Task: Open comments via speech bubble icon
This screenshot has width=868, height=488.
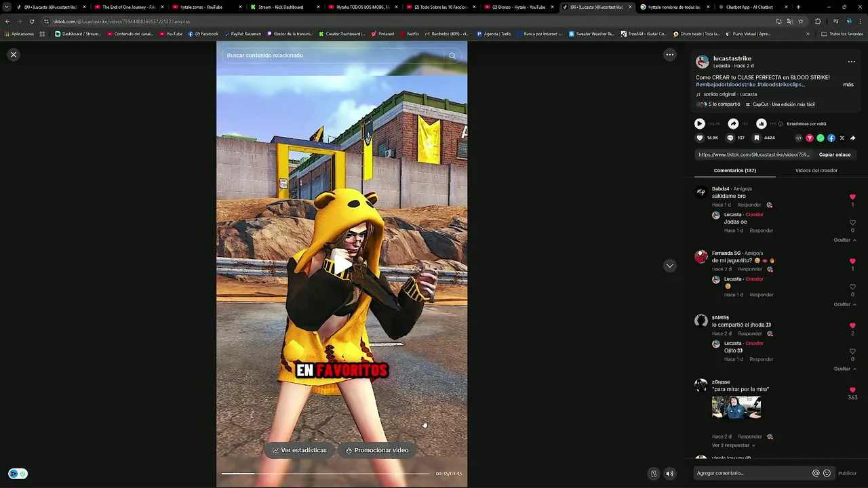Action: pos(730,138)
